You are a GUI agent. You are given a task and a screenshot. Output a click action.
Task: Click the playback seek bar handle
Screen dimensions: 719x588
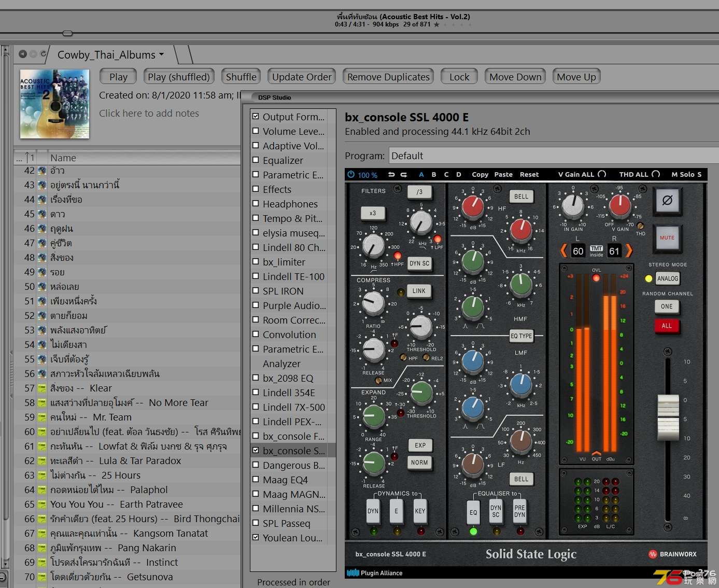(67, 33)
